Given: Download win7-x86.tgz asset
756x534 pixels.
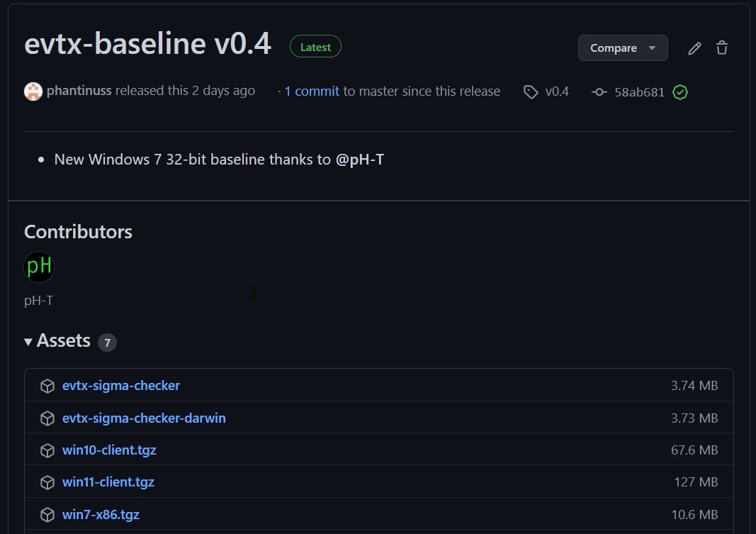Looking at the screenshot, I should point(101,515).
